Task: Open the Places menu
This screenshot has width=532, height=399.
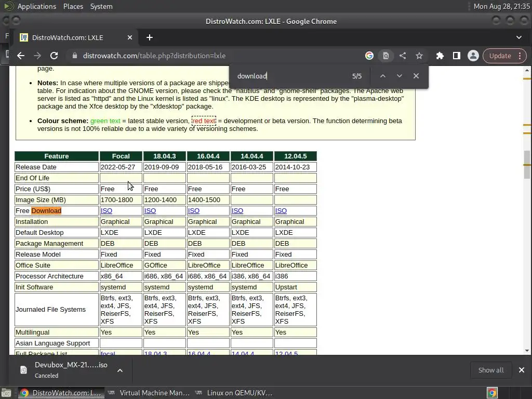Action: click(73, 6)
